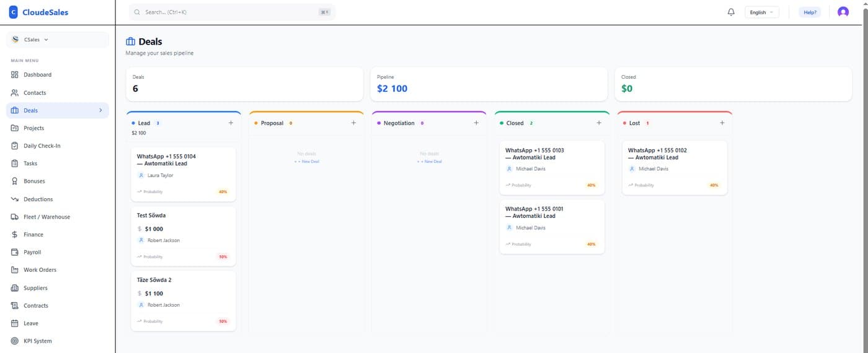
Task: Click the CloudeSales logo icon
Action: pos(14,12)
